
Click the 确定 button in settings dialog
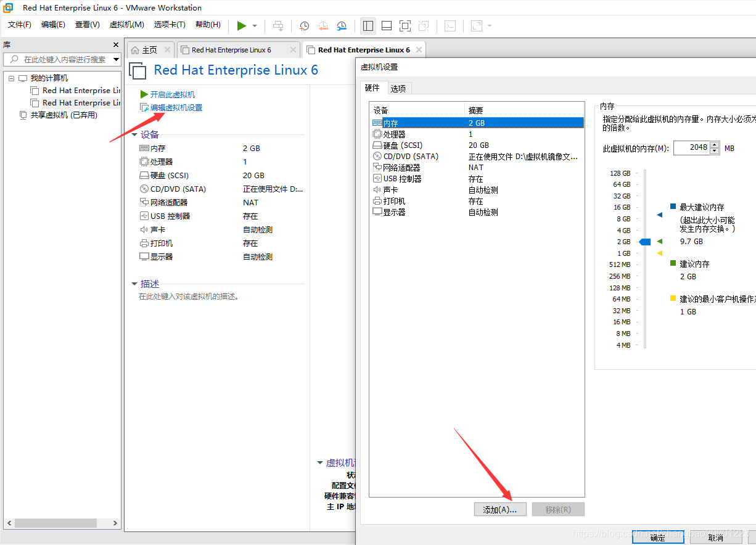click(658, 538)
